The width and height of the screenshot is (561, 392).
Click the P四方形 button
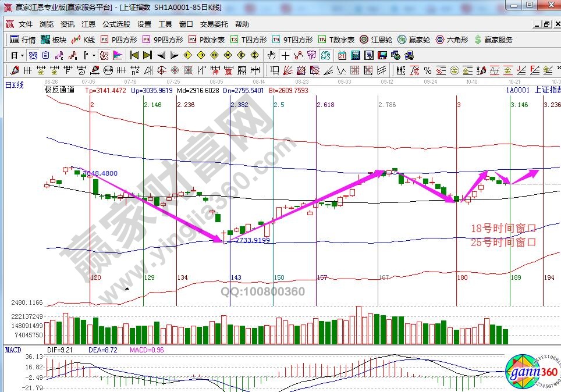119,40
